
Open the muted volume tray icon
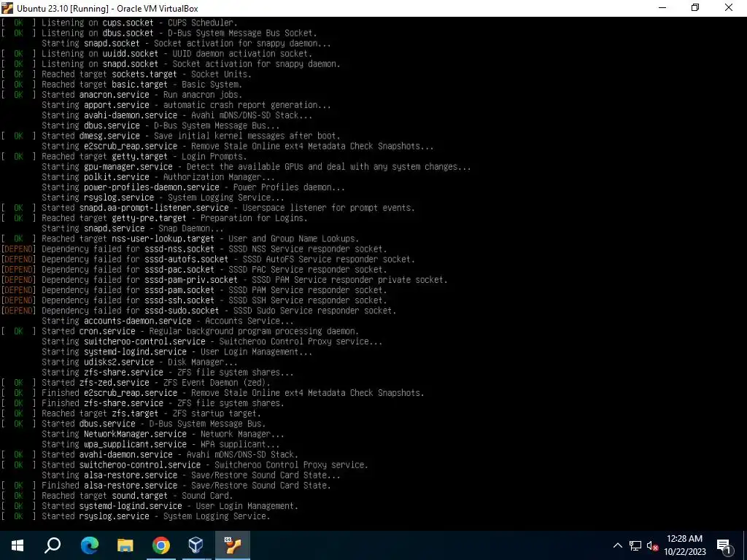pyautogui.click(x=652, y=545)
